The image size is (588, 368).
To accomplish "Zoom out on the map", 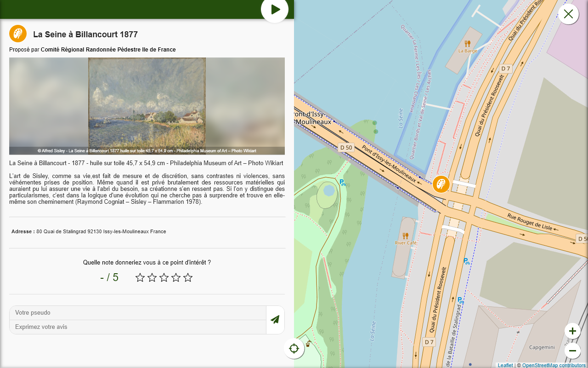I will point(572,351).
